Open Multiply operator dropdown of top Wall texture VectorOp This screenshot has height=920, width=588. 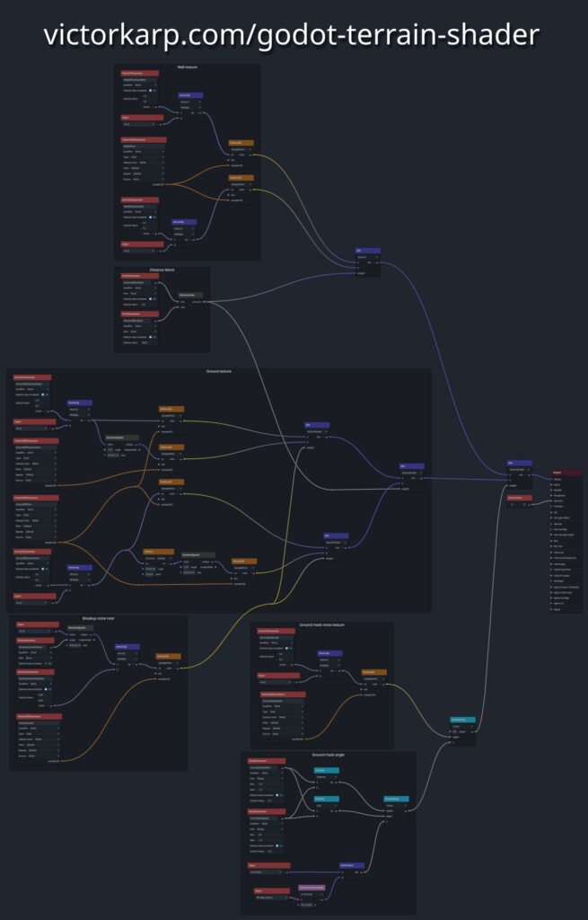pyautogui.click(x=190, y=108)
